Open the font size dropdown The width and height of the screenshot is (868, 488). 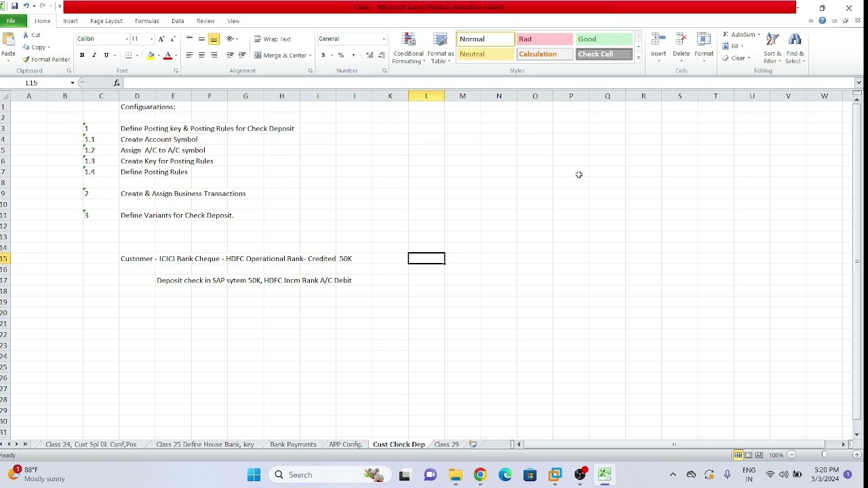[x=151, y=39]
